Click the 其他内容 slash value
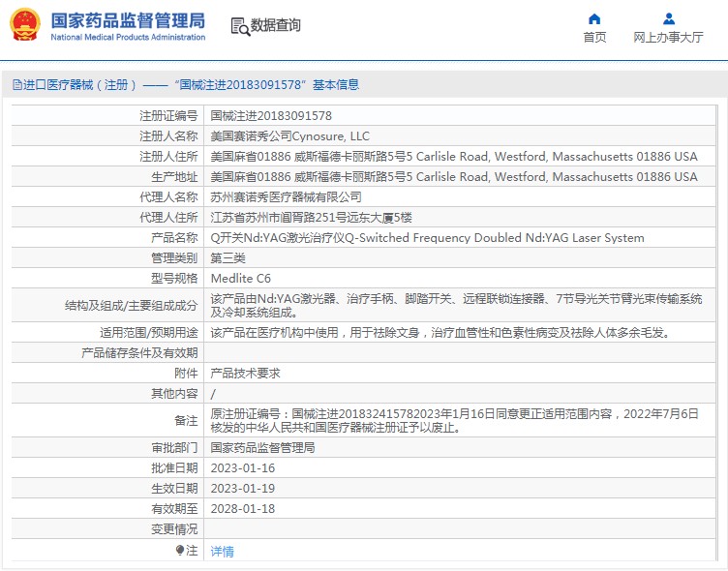The image size is (728, 571). click(213, 394)
